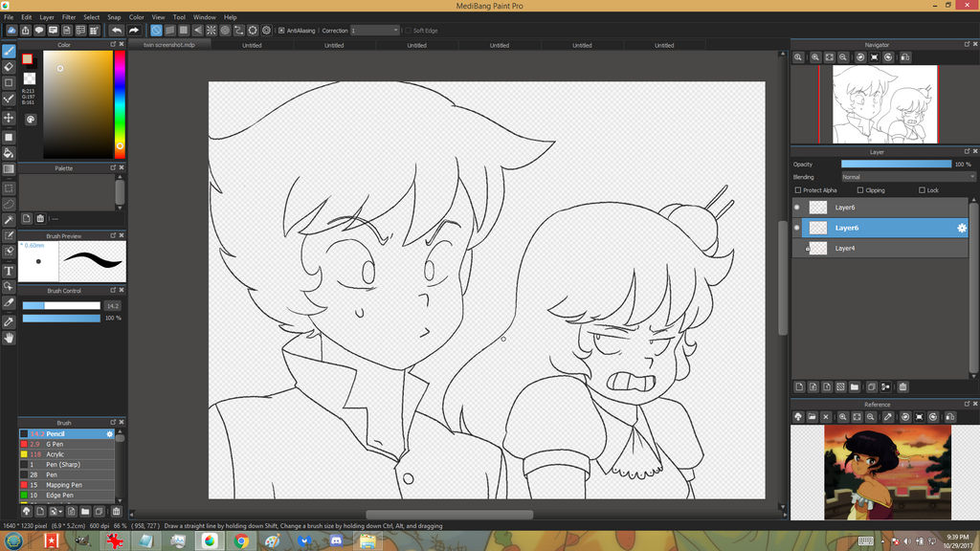Select the Magic Wand tool
This screenshot has width=980, height=551.
(x=9, y=219)
